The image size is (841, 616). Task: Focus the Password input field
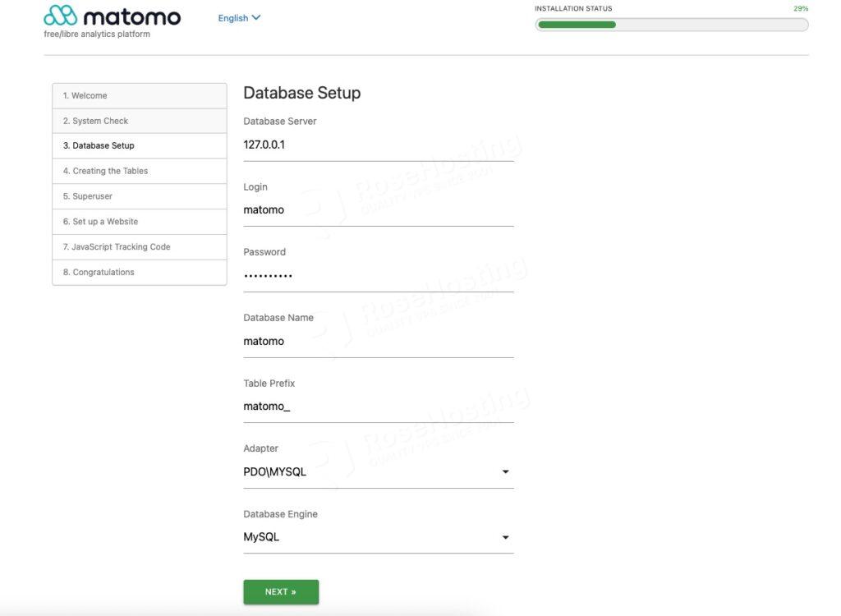[x=378, y=276]
